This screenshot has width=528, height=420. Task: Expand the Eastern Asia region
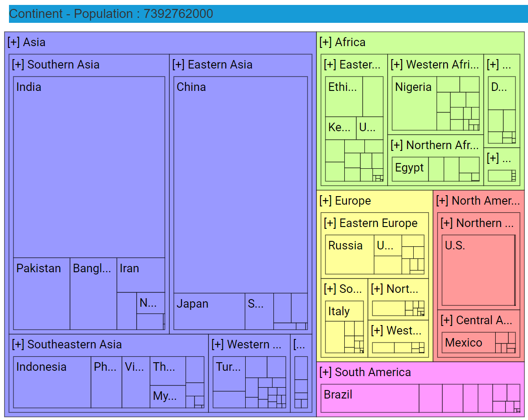pyautogui.click(x=212, y=64)
